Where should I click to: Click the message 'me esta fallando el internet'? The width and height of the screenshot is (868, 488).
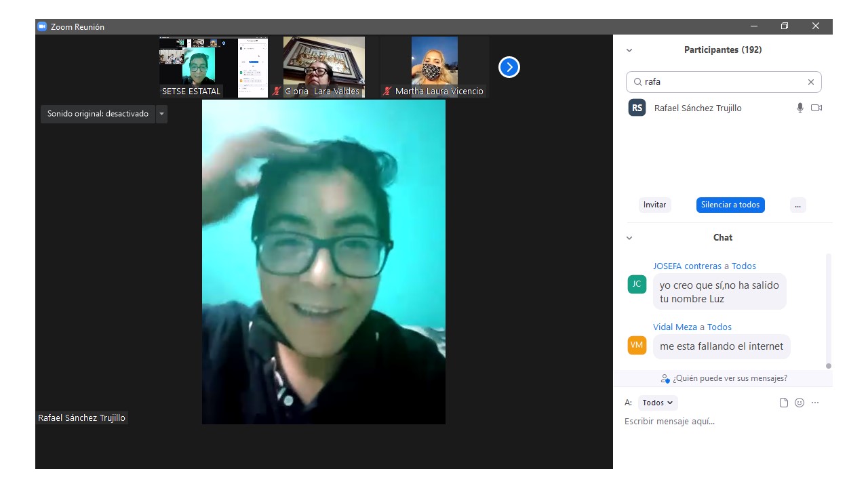[722, 346]
